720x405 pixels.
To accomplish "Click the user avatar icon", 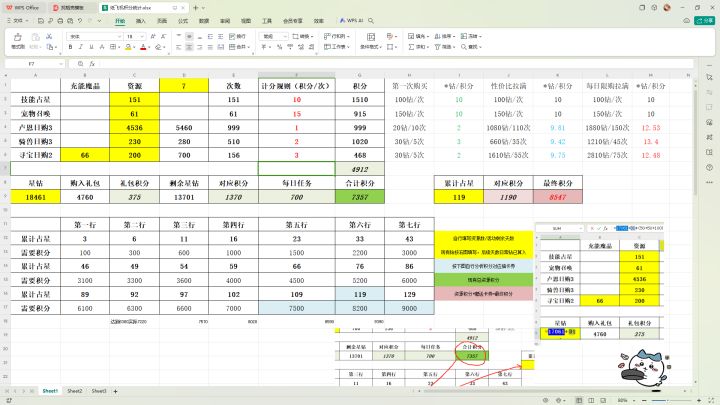I will click(667, 8).
